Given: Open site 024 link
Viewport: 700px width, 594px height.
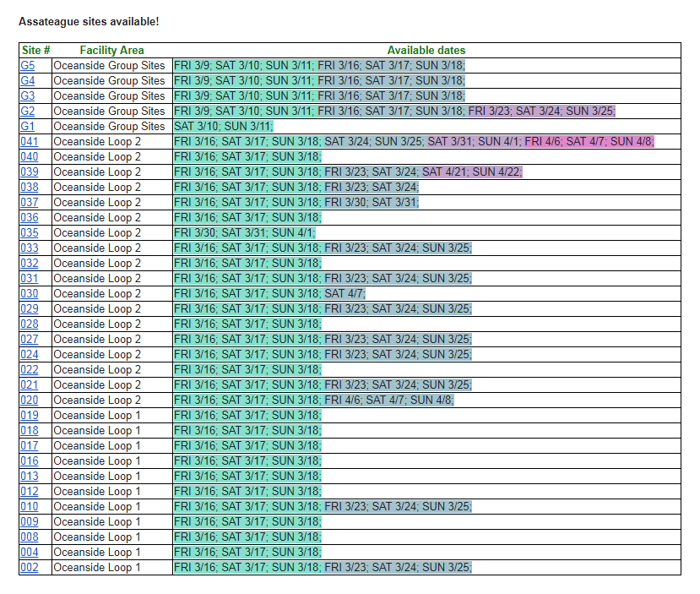Looking at the screenshot, I should pyautogui.click(x=29, y=354).
